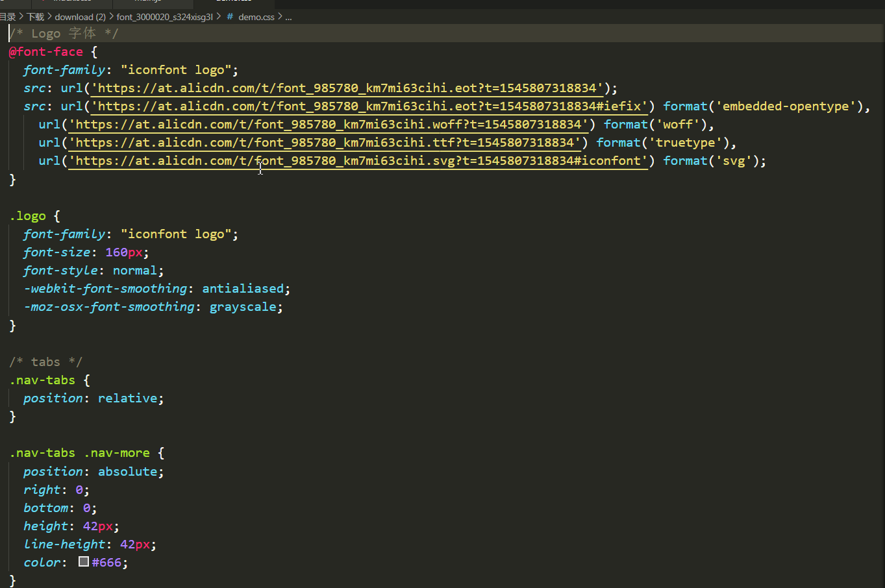This screenshot has height=588, width=885.
Task: Click the 'right' property name
Action: point(42,490)
